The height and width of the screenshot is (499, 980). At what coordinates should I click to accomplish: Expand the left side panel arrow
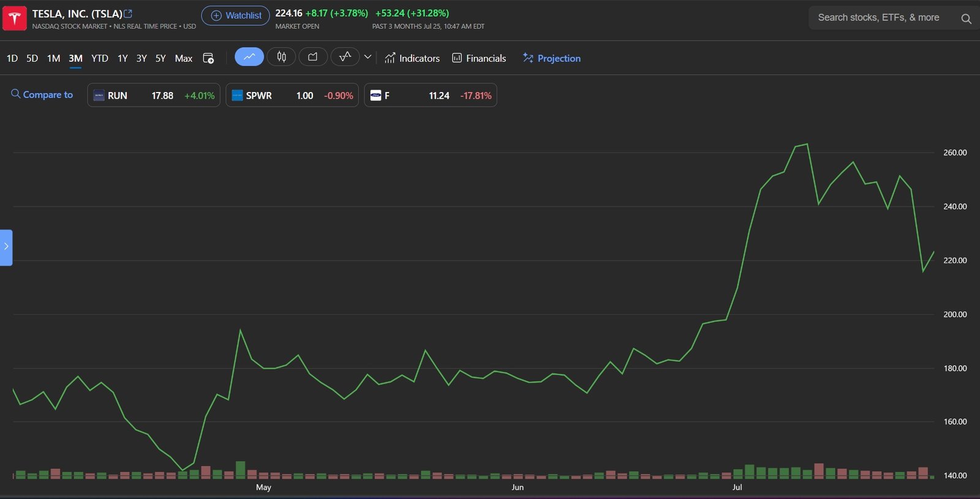click(6, 247)
